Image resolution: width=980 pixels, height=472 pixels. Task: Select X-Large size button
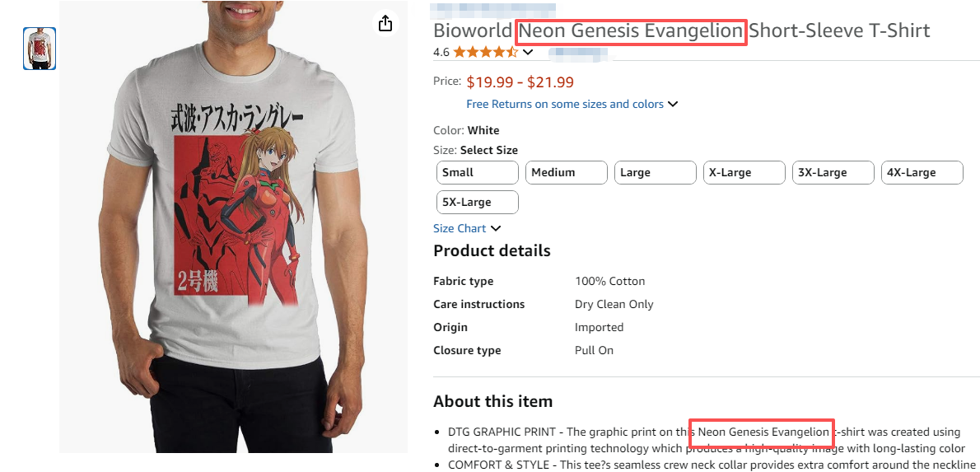point(744,172)
